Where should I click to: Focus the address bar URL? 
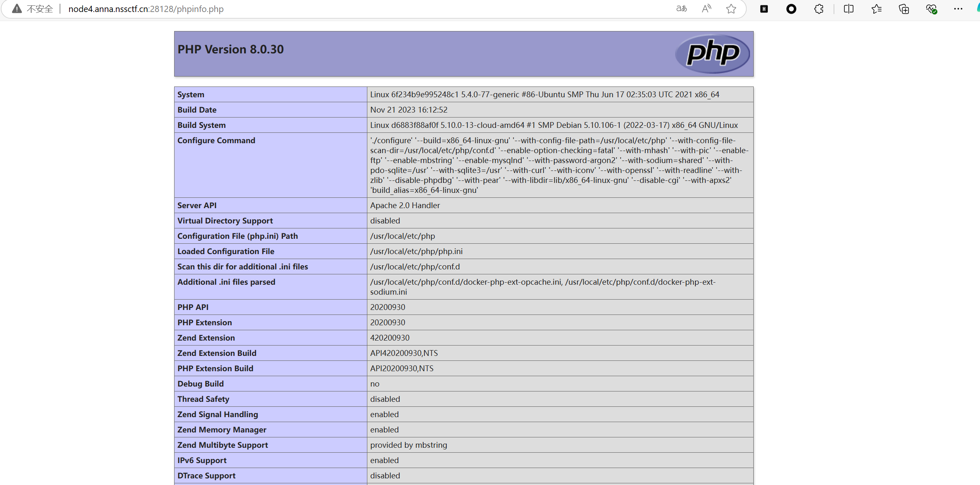(146, 9)
